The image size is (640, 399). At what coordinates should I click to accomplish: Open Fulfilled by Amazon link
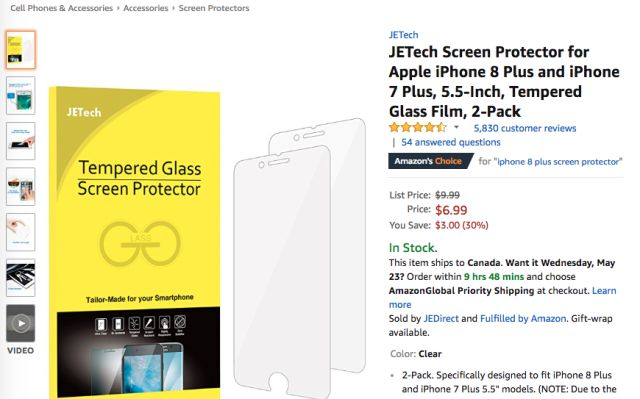523,319
